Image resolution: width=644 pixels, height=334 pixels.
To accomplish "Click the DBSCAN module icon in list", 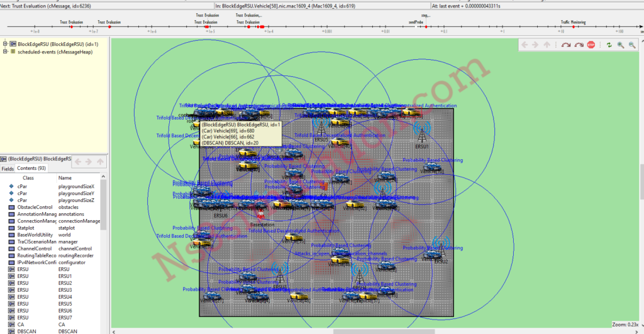I will click(11, 331).
